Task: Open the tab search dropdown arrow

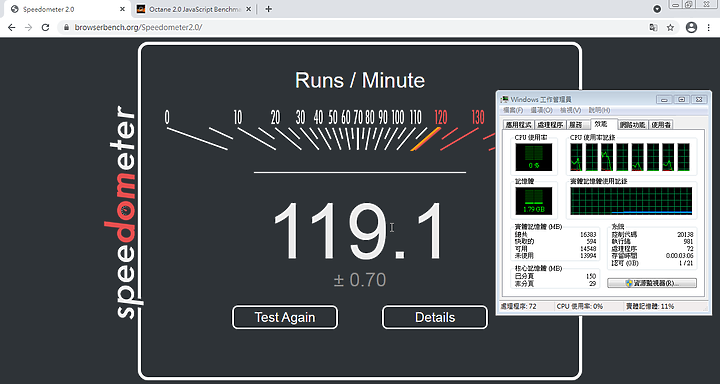Action: (x=657, y=9)
